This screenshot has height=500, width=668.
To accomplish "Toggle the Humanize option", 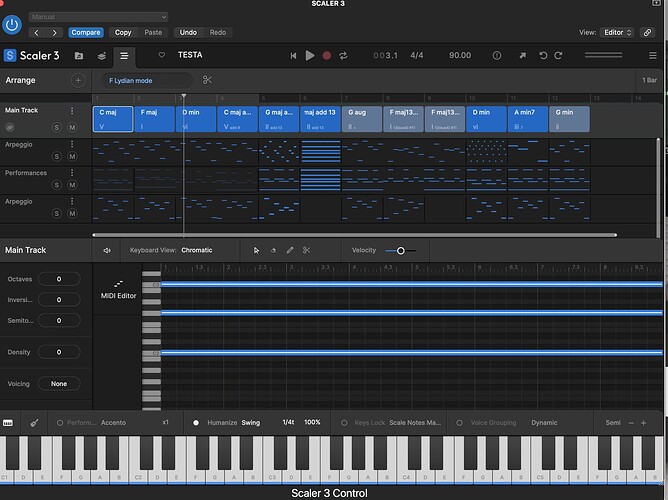I will click(x=196, y=423).
